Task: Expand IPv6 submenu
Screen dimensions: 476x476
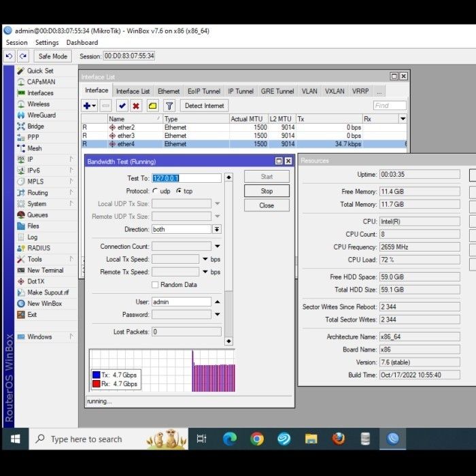Action: [x=71, y=170]
